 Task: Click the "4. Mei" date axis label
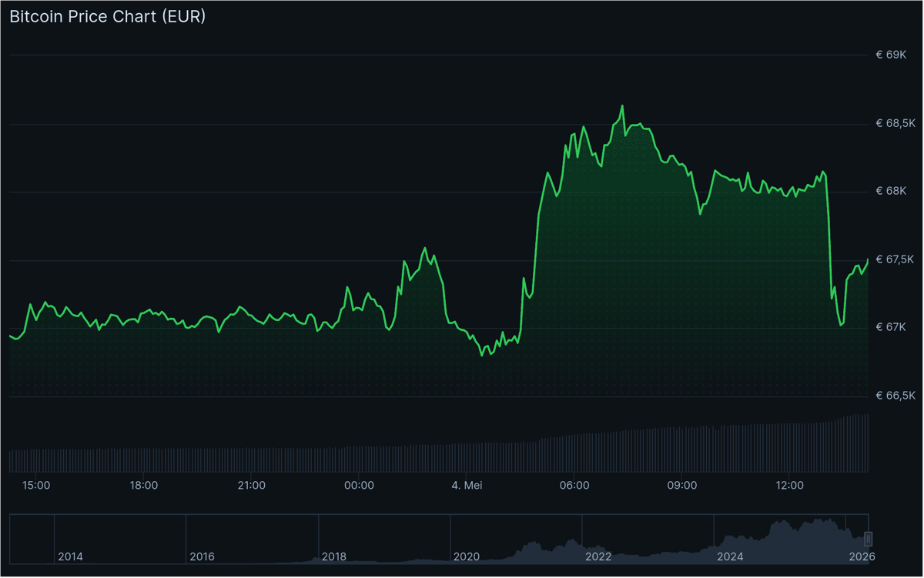point(467,486)
